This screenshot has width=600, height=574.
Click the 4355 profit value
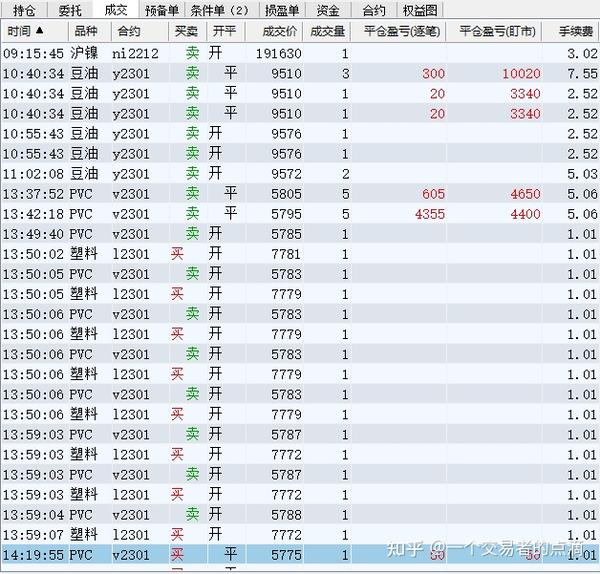click(x=430, y=214)
